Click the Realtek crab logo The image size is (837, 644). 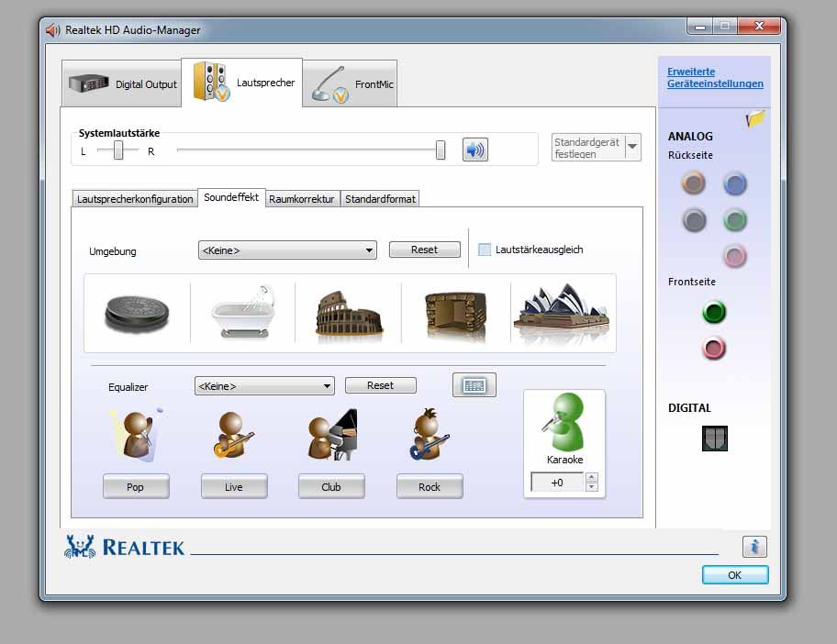[80, 547]
